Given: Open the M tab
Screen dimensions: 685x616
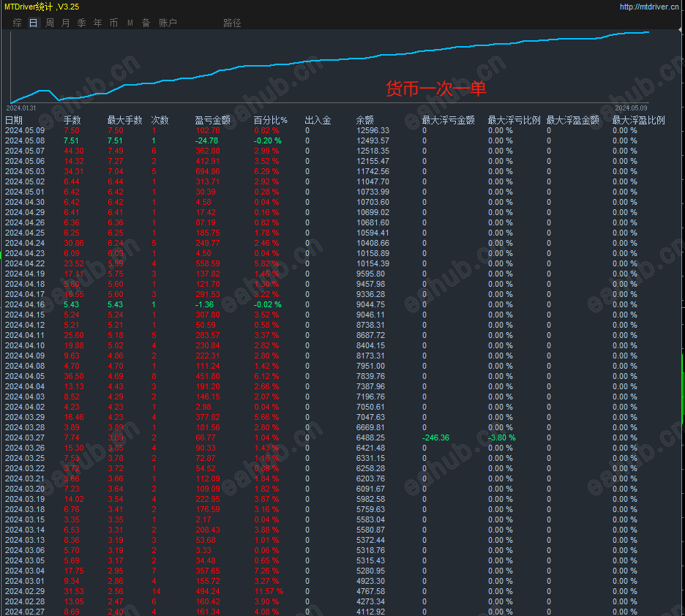Looking at the screenshot, I should point(130,23).
